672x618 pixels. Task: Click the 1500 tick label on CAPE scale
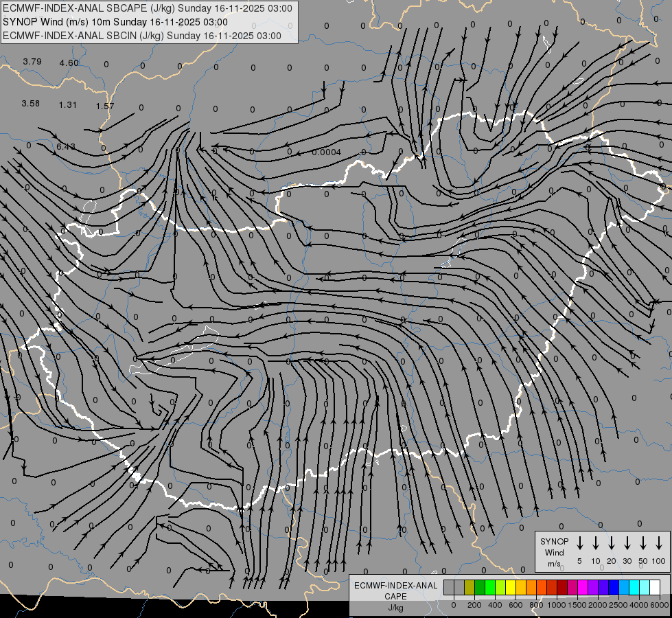[577, 605]
